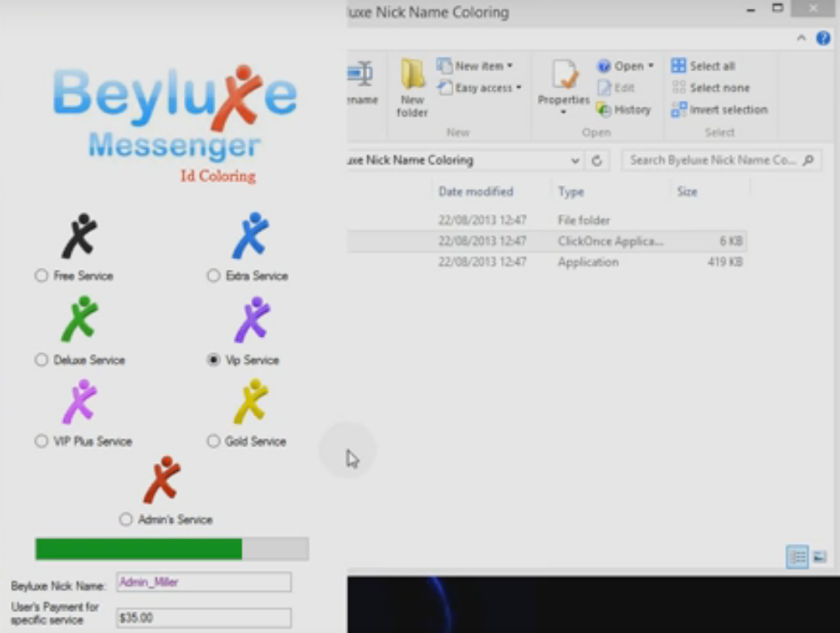Choose the Gold Service option

tap(212, 441)
